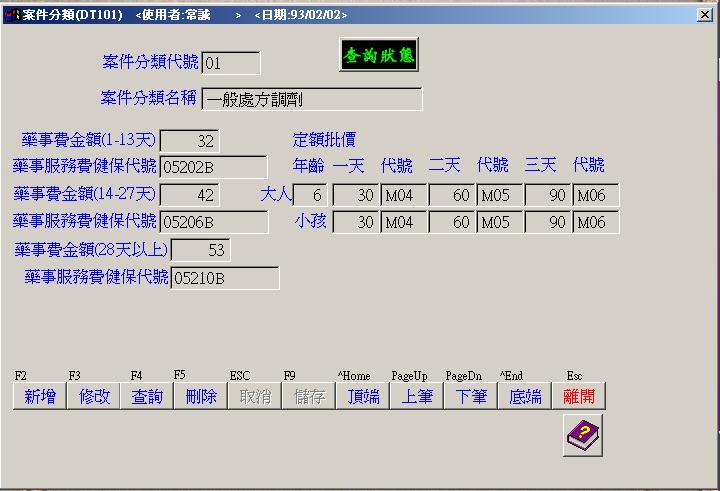This screenshot has width=720, height=491.
Task: Click the health code field 05210B
Action: (224, 277)
